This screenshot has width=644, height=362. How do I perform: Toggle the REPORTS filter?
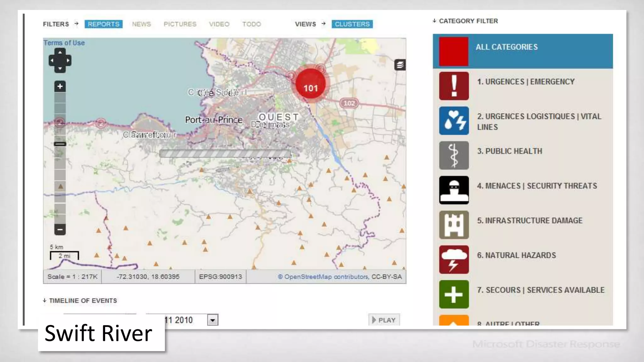coord(103,24)
